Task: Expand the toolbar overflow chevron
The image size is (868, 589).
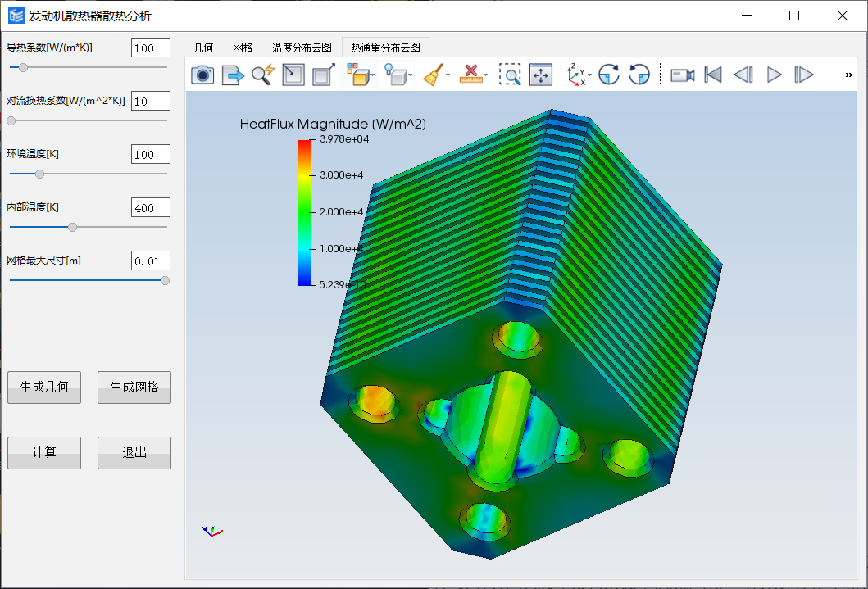Action: [x=848, y=75]
